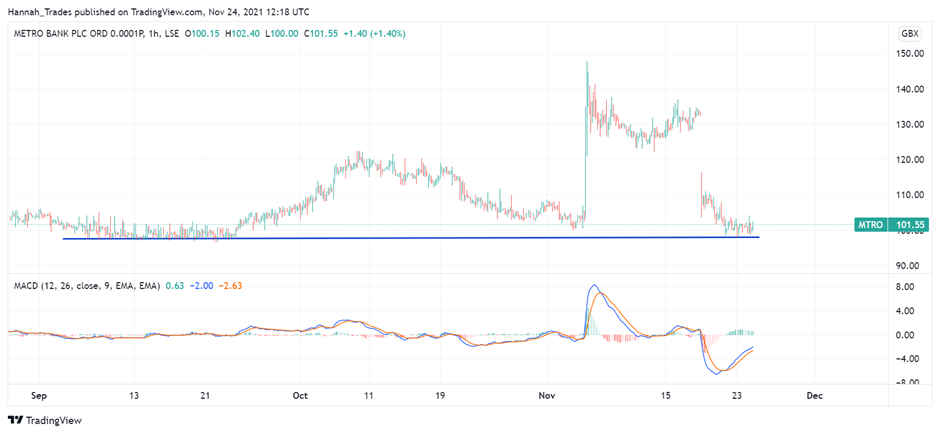Open the TradingView logo link
This screenshot has height=434, width=940.
[x=44, y=421]
